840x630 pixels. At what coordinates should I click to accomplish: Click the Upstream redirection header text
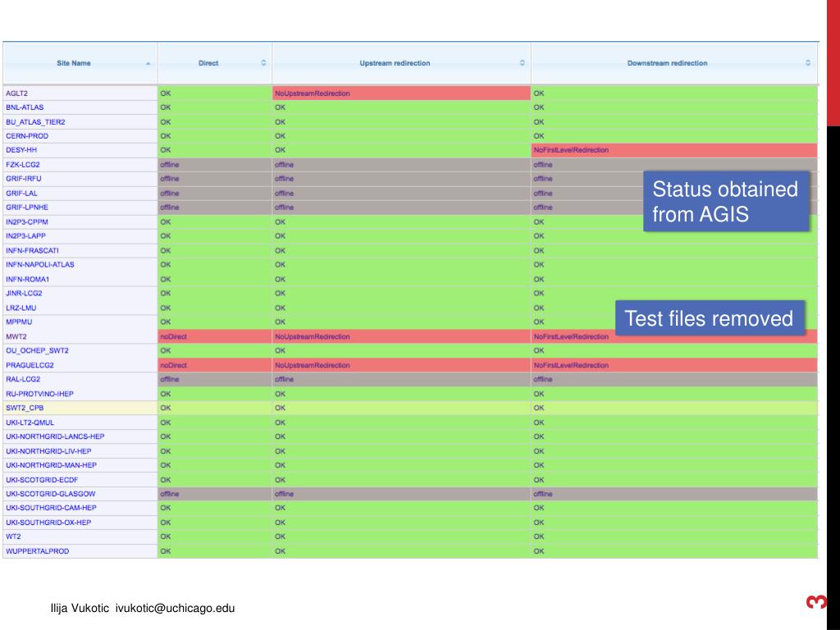coord(395,63)
